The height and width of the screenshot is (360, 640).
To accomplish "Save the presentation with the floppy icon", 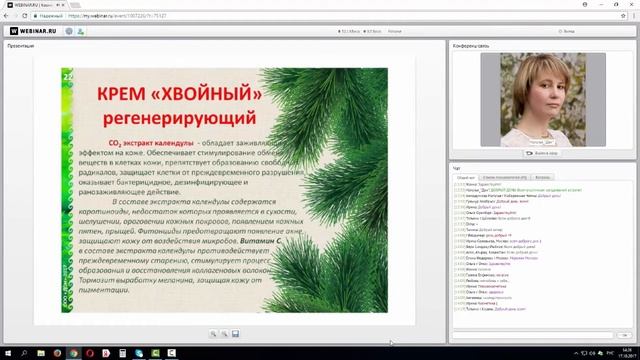I will point(236,334).
